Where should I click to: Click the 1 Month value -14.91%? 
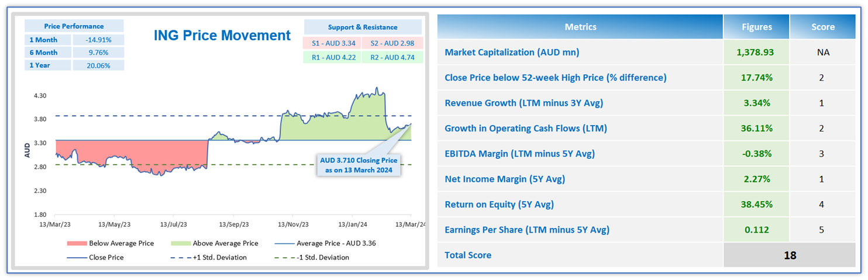pos(98,40)
